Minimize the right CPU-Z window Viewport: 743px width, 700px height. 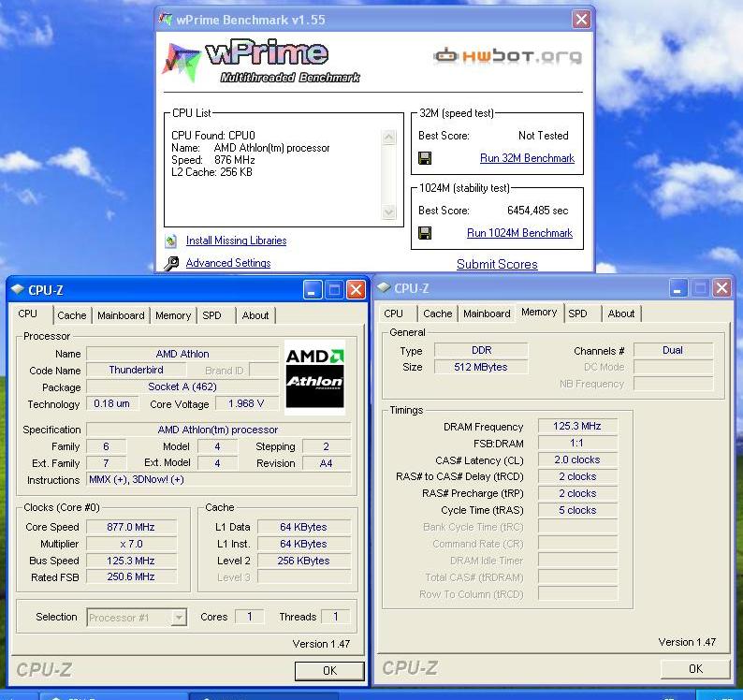point(678,287)
